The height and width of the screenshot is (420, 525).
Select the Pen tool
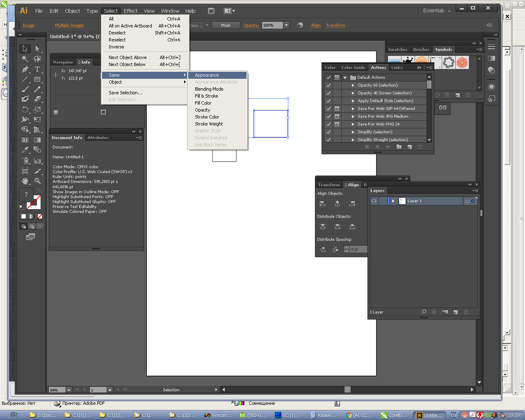point(25,69)
